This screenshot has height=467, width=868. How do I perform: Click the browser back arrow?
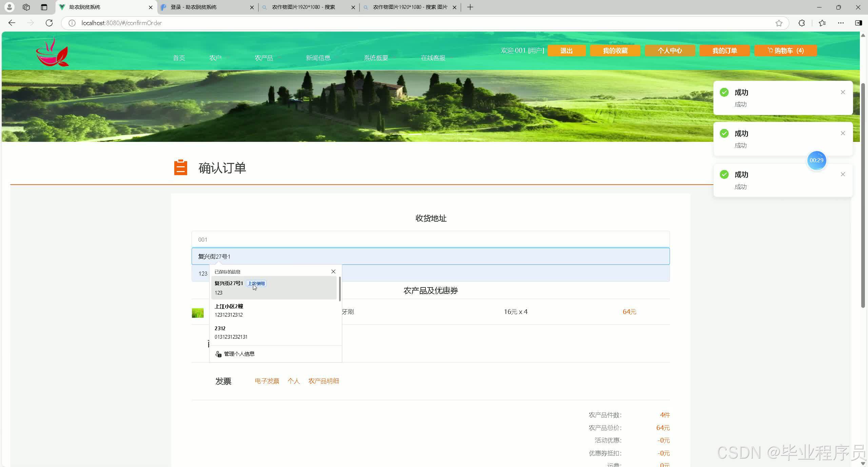[x=12, y=23]
